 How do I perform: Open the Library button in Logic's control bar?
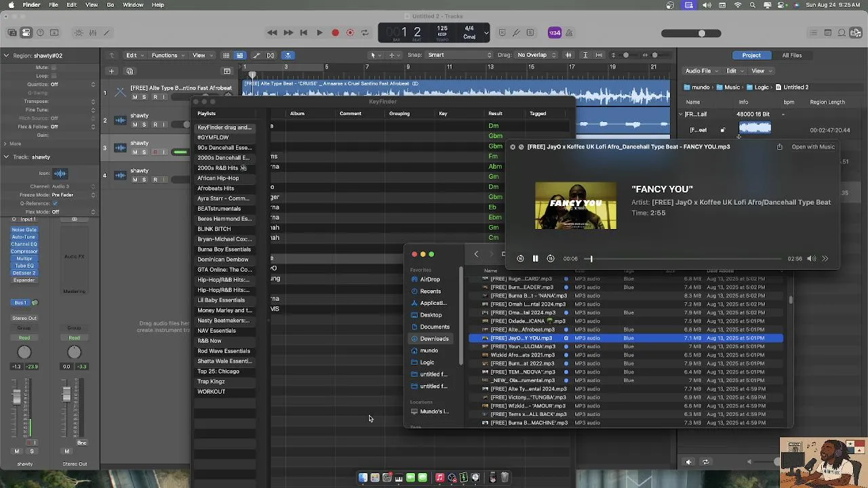(x=12, y=33)
